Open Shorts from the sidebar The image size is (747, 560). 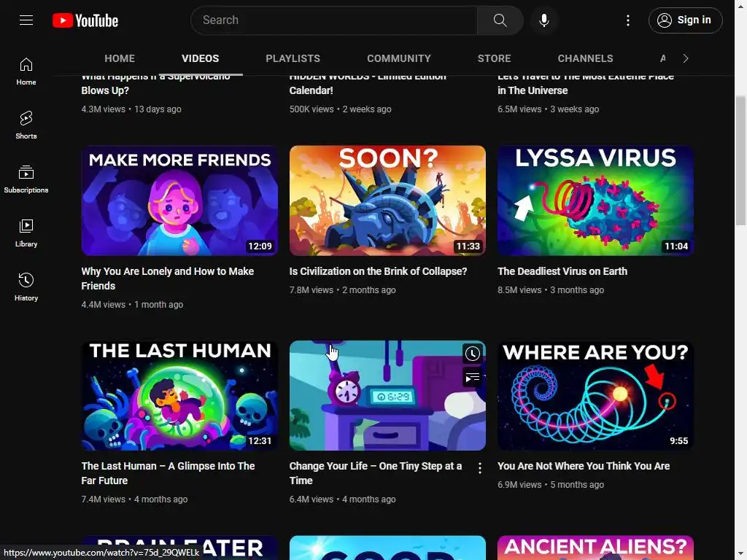tap(26, 125)
